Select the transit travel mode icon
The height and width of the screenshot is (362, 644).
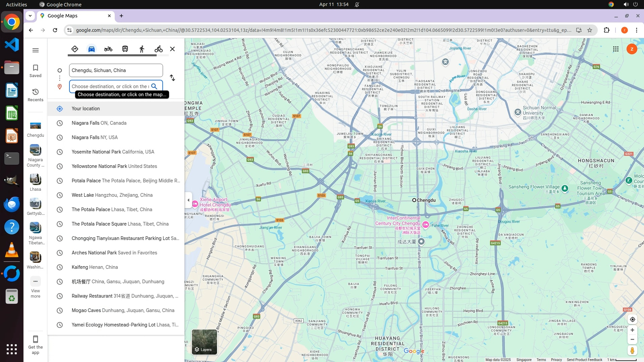pos(125,49)
